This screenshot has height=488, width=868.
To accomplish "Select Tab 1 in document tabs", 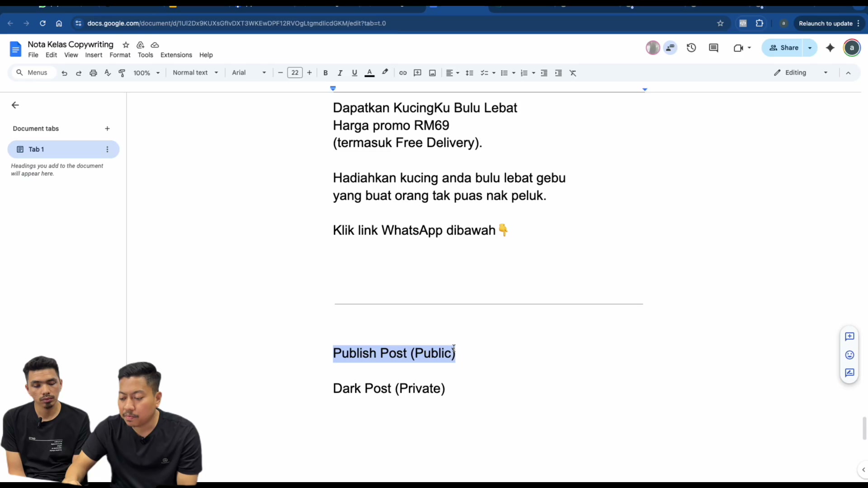I will click(x=63, y=150).
